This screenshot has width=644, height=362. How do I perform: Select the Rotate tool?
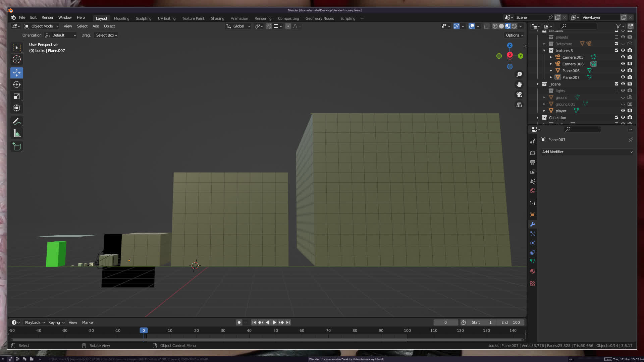[x=17, y=84]
